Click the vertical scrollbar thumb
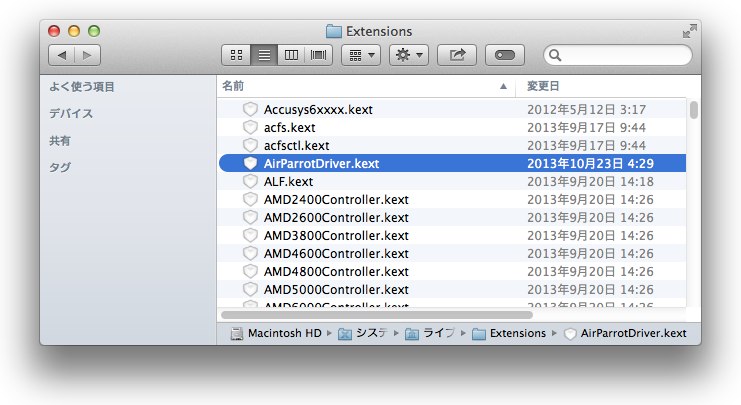Screen dimensions: 741x405 (694, 110)
